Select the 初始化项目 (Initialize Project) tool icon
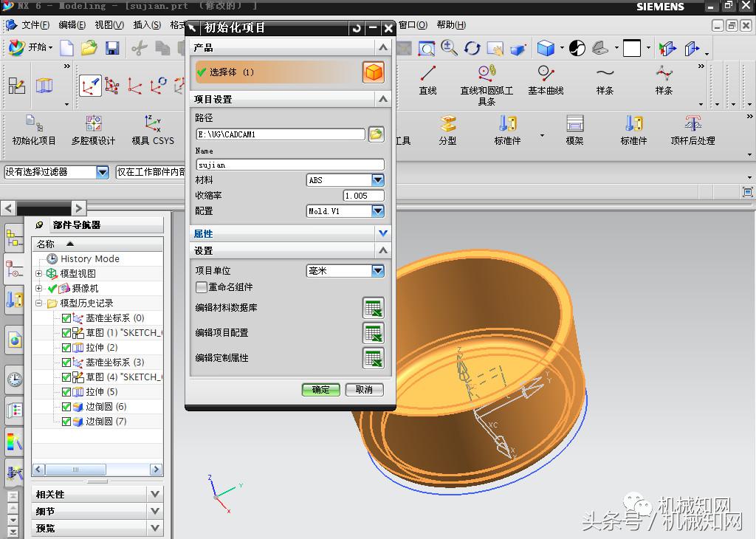 (31, 122)
